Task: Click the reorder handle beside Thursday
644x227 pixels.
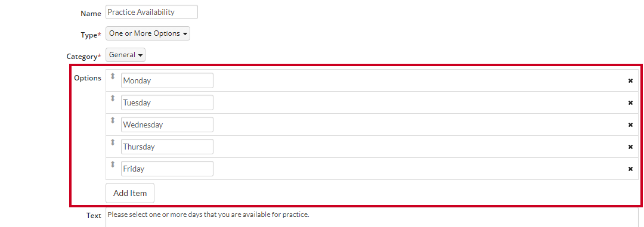Action: coord(113,142)
